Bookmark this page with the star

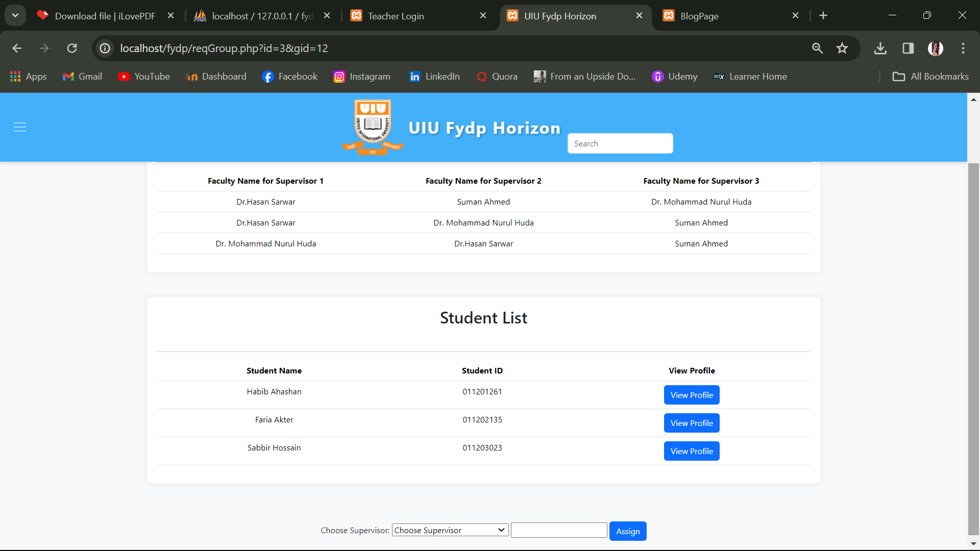click(842, 48)
